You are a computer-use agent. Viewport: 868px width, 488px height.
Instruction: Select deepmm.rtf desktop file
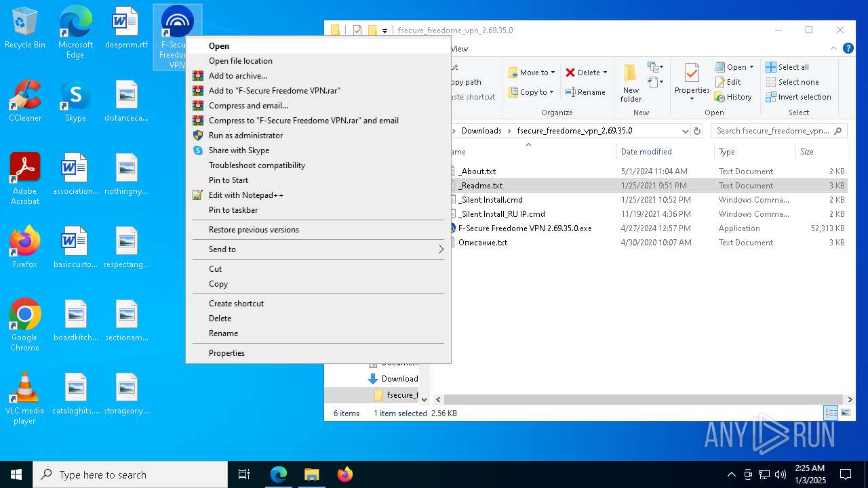click(x=126, y=28)
